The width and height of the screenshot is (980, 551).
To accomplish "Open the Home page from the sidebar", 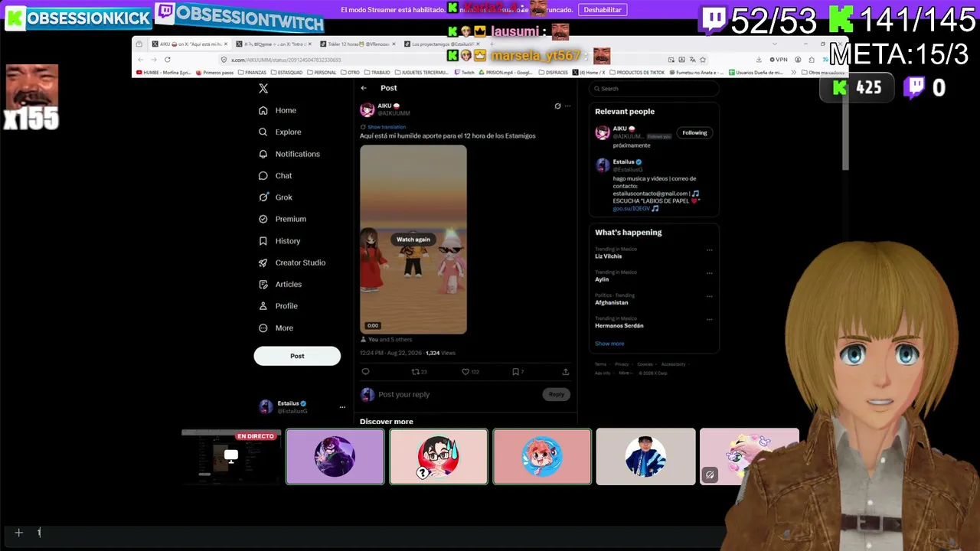I will point(278,110).
